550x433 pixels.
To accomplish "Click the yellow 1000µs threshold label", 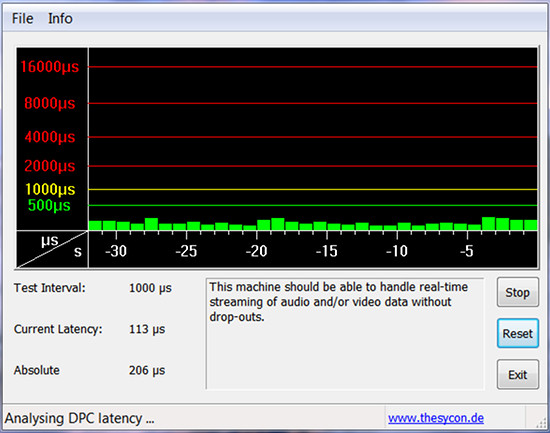I will pyautogui.click(x=50, y=189).
